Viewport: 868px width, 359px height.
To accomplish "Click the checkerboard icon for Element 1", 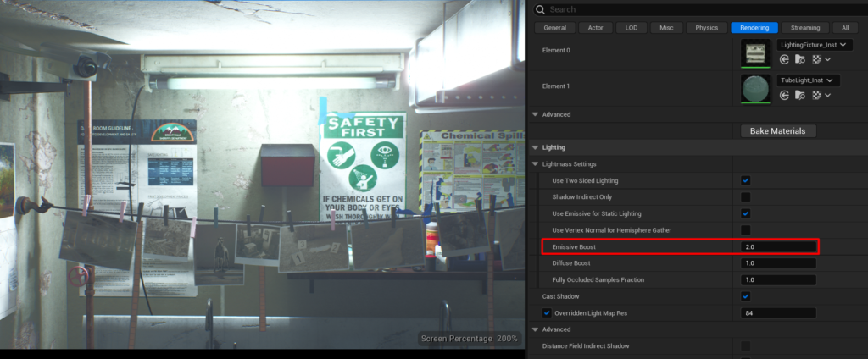I will click(x=816, y=95).
